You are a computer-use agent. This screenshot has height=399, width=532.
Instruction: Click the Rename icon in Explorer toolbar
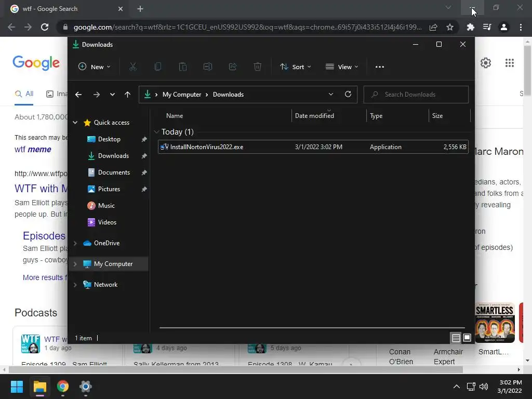208,67
